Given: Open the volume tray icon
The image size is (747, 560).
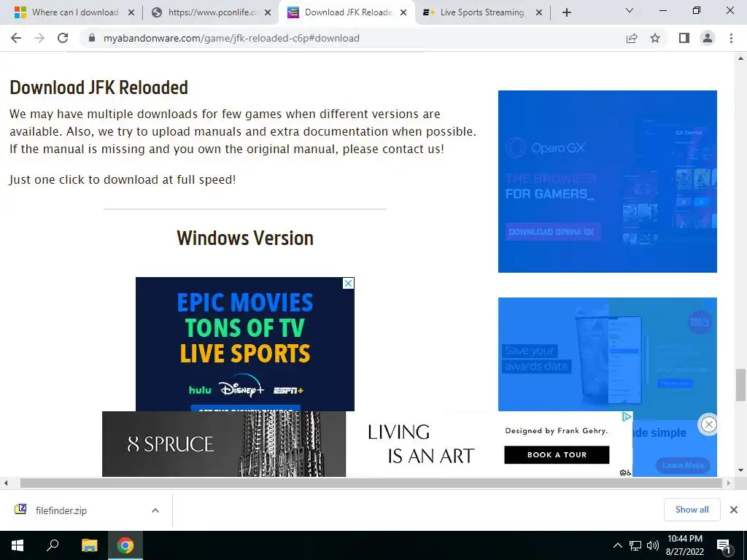Looking at the screenshot, I should click(x=653, y=545).
